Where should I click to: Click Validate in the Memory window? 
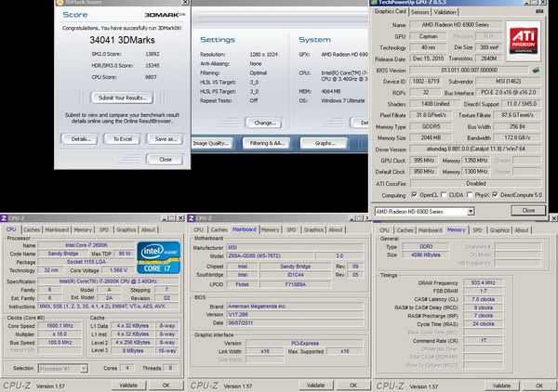coord(501,385)
